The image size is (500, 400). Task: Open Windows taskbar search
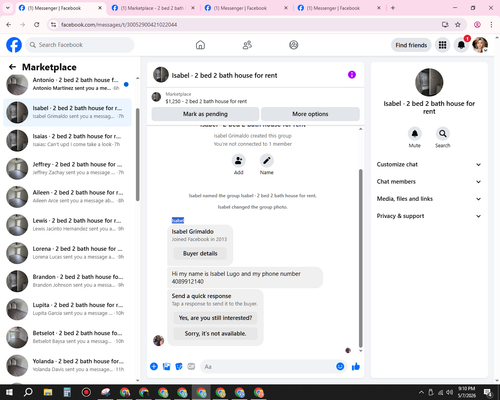[x=28, y=392]
